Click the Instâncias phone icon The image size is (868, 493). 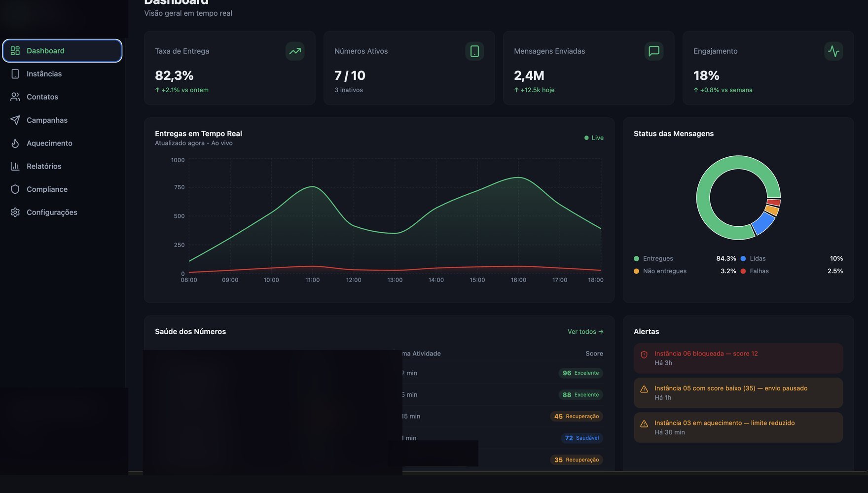click(15, 74)
